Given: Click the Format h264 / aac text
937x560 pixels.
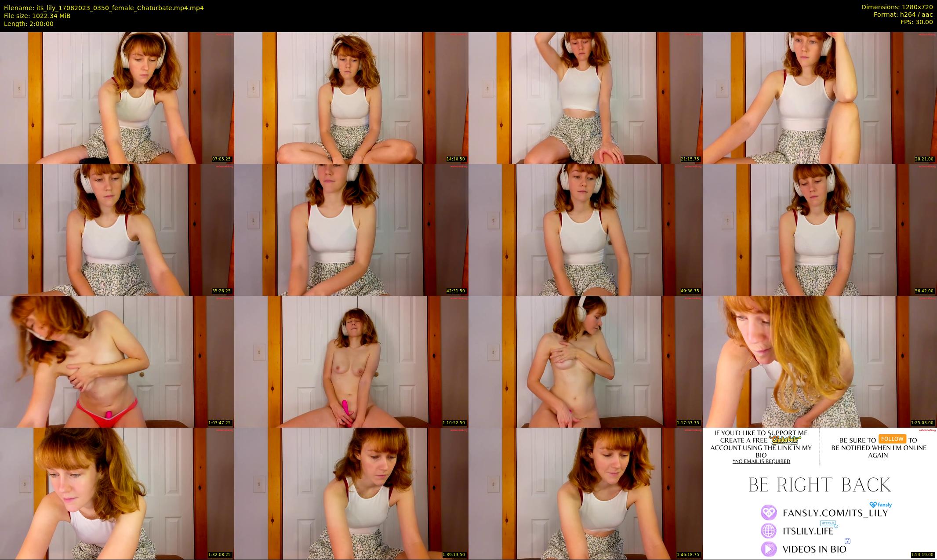Looking at the screenshot, I should tap(903, 15).
